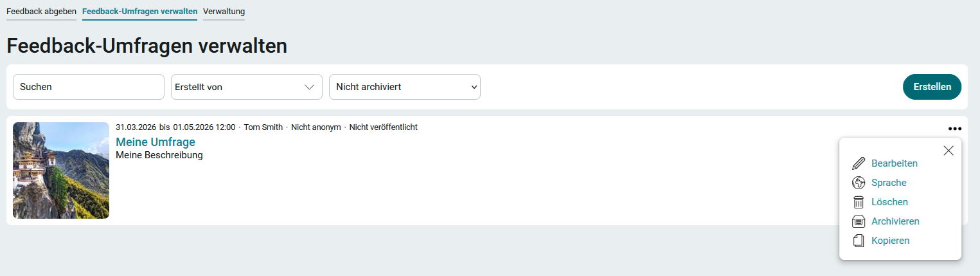
Task: Open the Meine Umfrage survey link
Action: click(x=155, y=142)
